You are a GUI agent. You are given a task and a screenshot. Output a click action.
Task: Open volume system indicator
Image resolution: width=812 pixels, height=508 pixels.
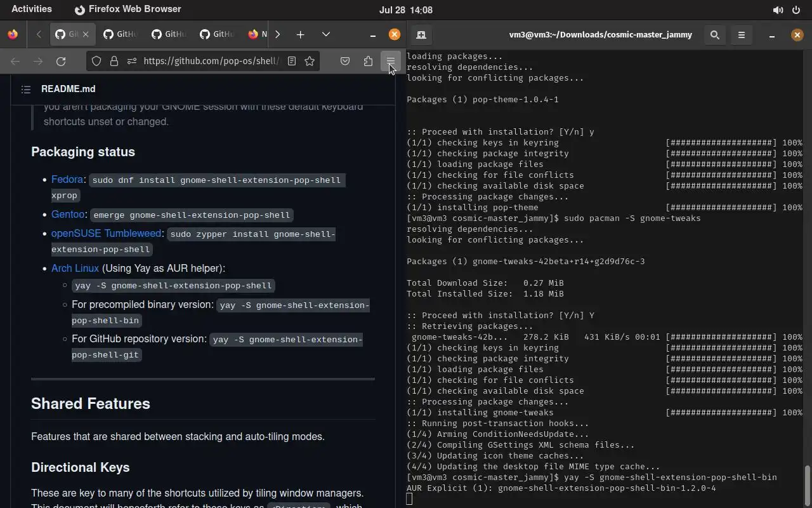pos(778,10)
